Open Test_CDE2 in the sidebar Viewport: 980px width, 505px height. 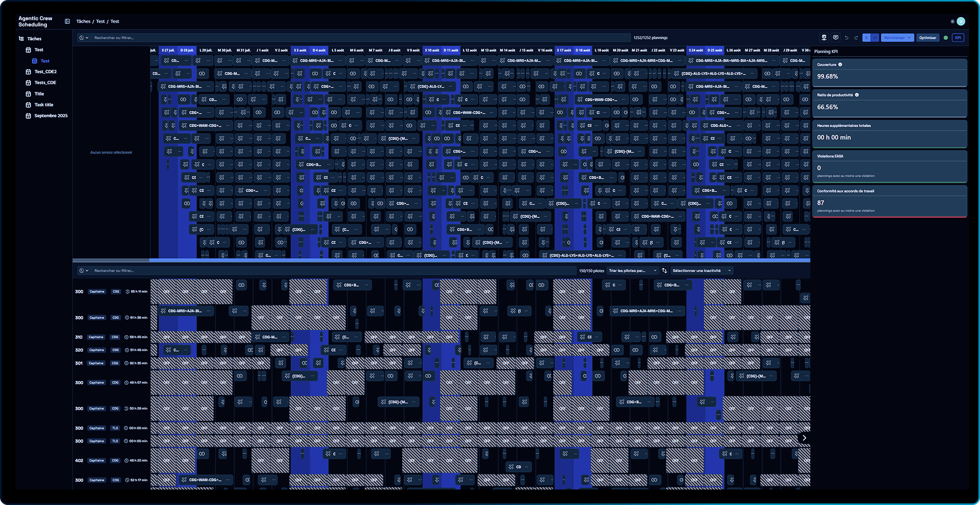pyautogui.click(x=45, y=72)
